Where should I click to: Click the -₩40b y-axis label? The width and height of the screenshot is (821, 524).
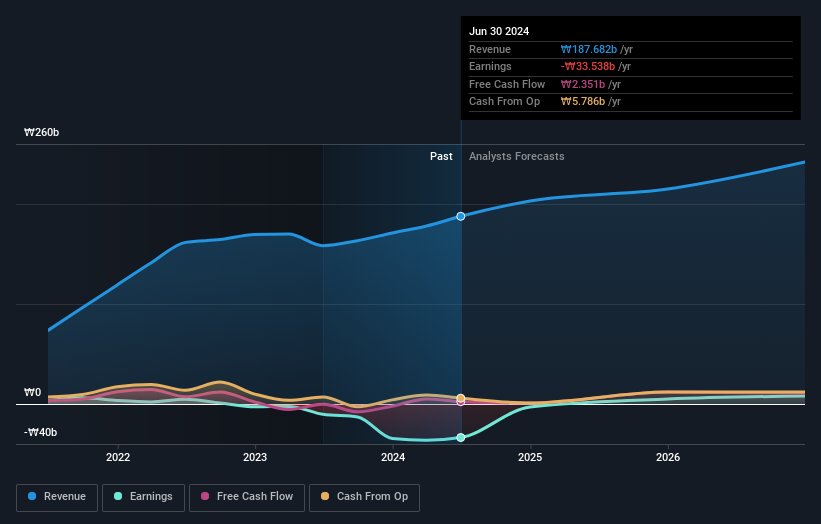(40, 432)
